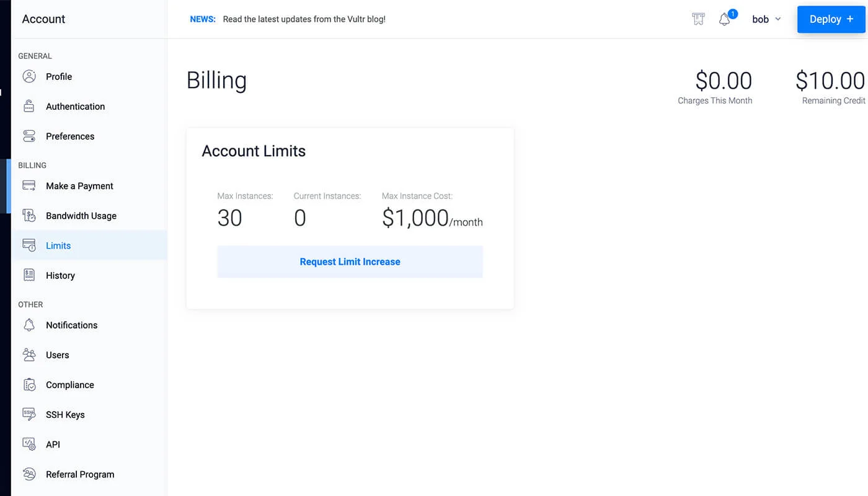
Task: Open the bob account dropdown
Action: pyautogui.click(x=766, y=19)
